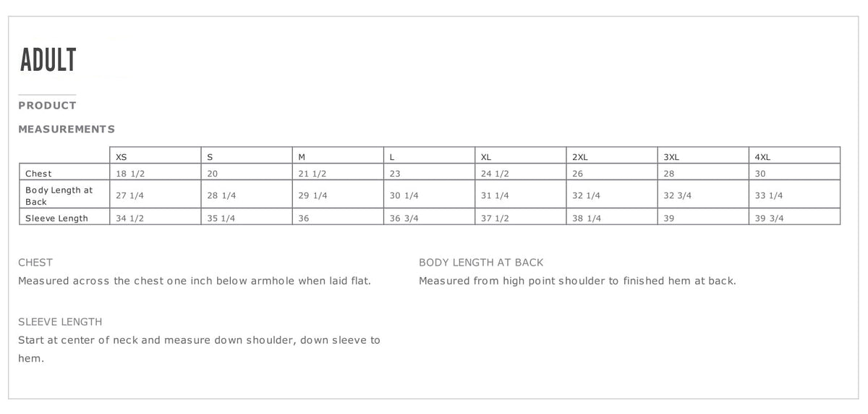The image size is (868, 414).
Task: Click the M size column header
Action: pos(302,157)
